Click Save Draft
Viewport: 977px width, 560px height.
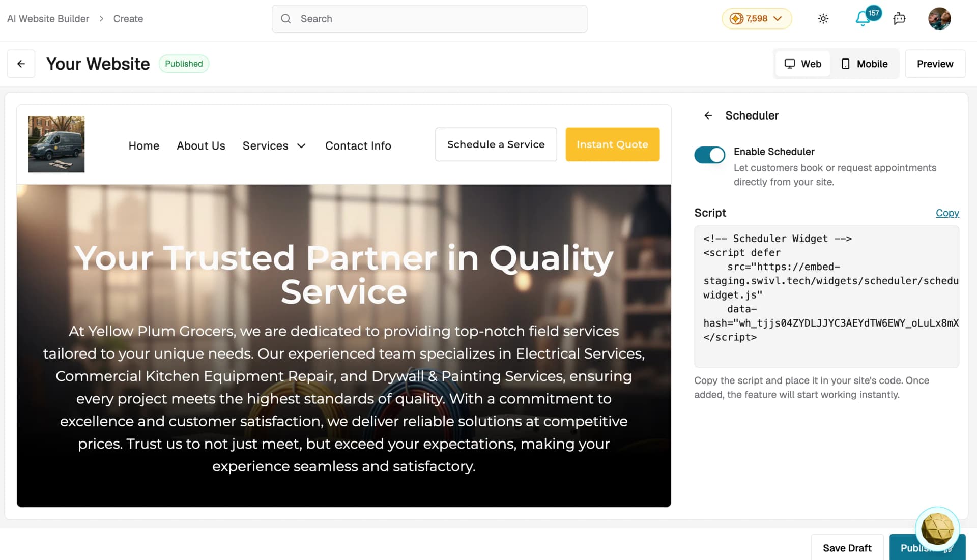847,548
